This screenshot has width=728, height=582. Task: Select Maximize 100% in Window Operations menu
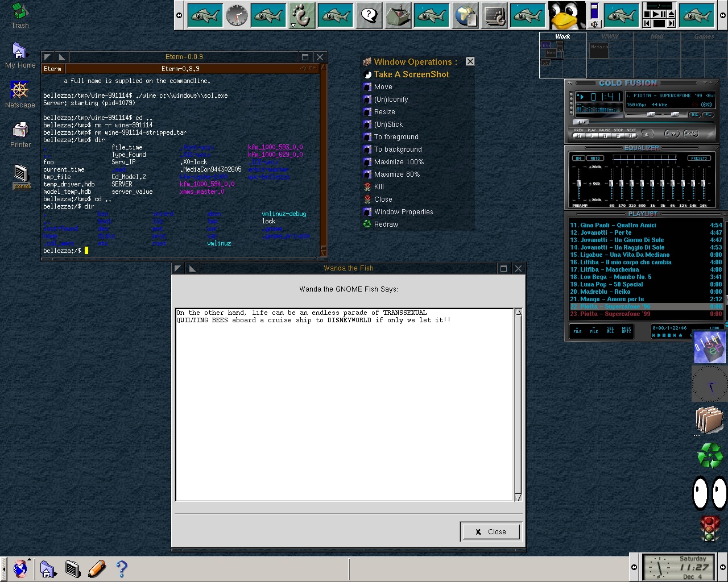tap(399, 162)
